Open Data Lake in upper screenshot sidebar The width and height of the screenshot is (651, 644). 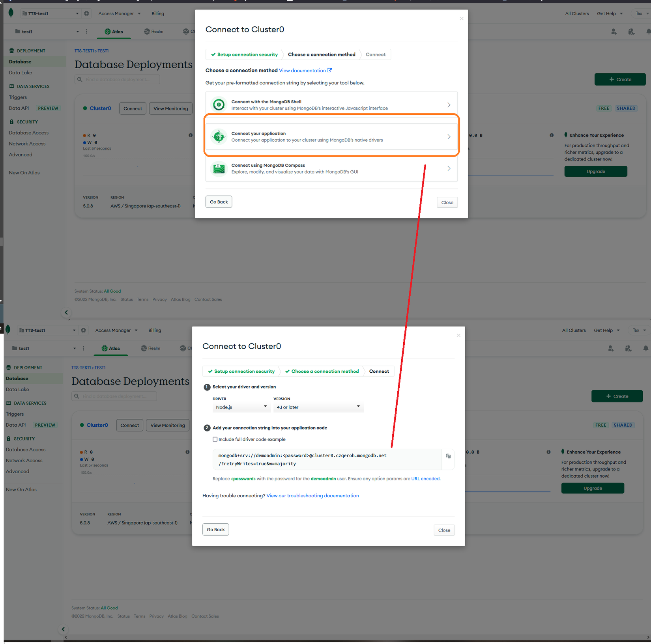[21, 73]
